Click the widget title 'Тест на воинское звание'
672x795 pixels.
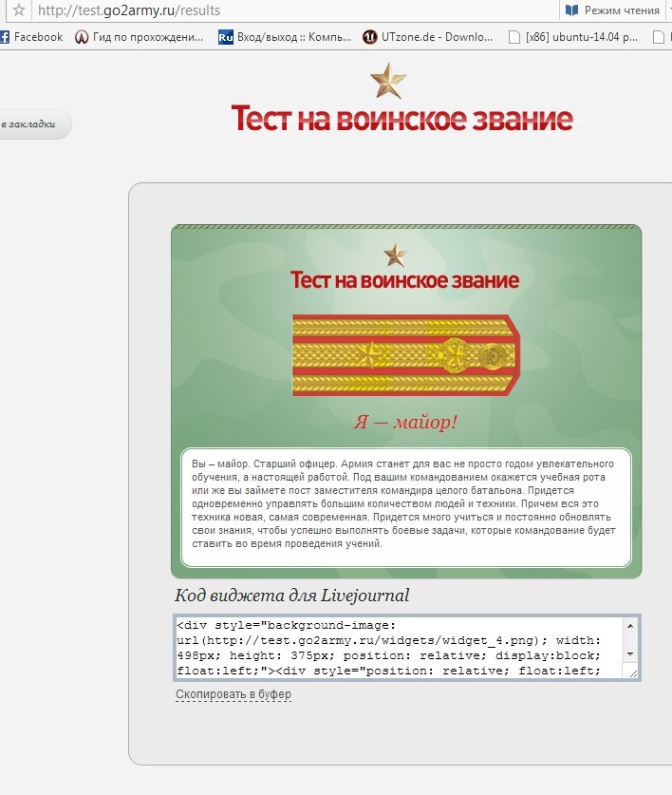click(x=404, y=280)
